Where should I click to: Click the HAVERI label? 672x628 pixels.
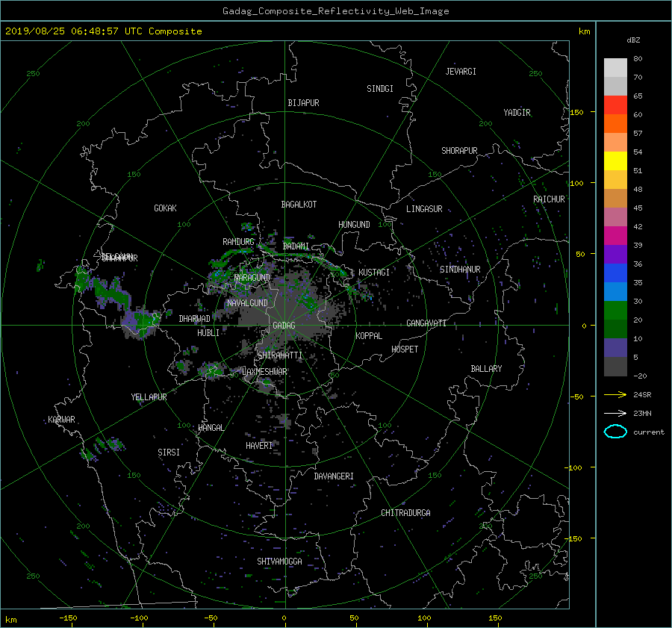[259, 446]
